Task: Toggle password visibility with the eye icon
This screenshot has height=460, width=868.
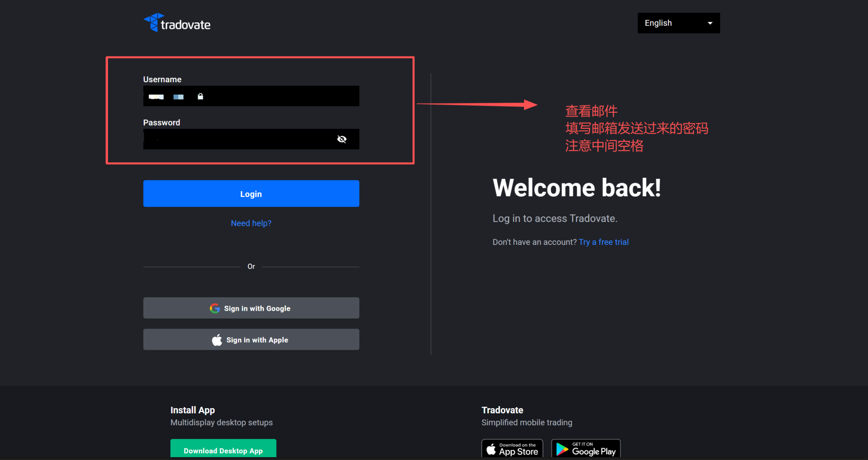Action: pos(342,139)
